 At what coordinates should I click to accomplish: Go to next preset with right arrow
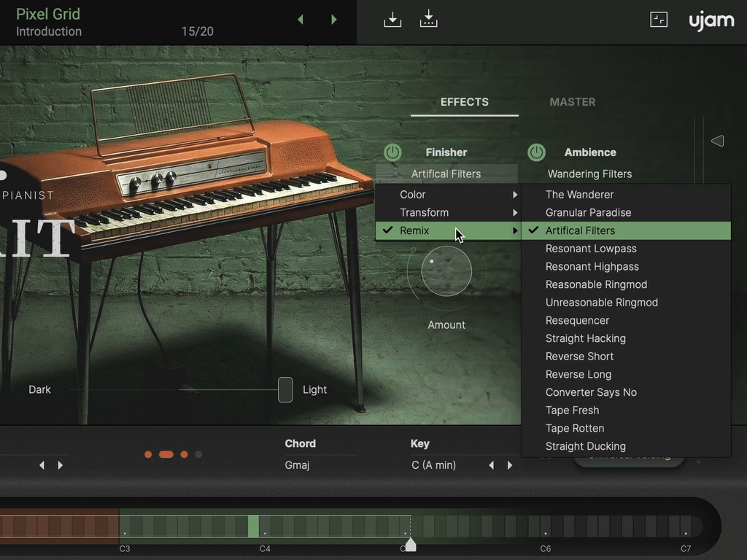pyautogui.click(x=334, y=20)
